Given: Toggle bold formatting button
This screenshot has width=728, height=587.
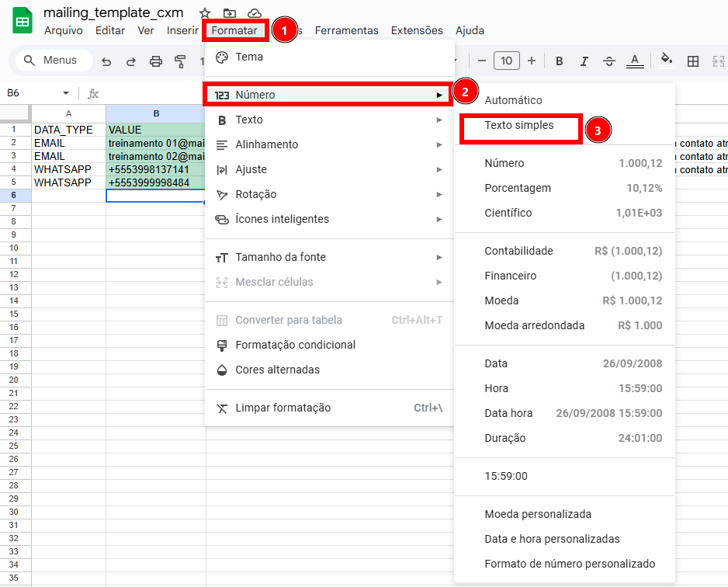Looking at the screenshot, I should [559, 61].
